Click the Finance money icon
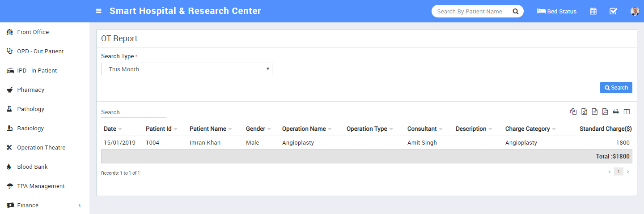 (10, 205)
